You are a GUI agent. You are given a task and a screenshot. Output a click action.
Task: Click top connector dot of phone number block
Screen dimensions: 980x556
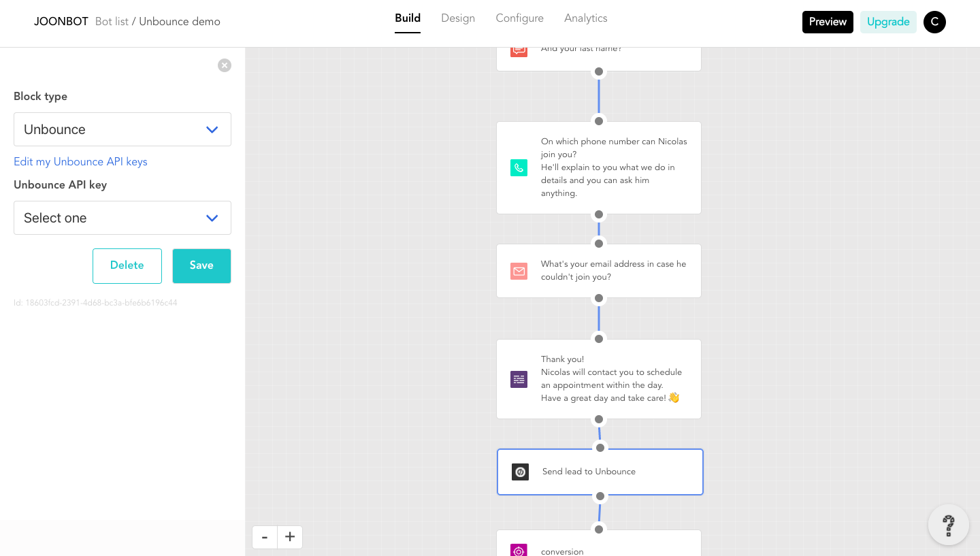pyautogui.click(x=599, y=121)
